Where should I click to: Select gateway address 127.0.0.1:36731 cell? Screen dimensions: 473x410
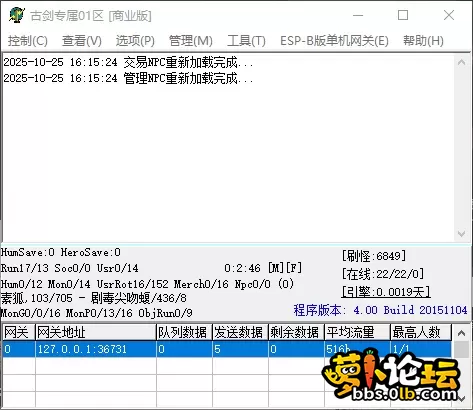(x=96, y=349)
